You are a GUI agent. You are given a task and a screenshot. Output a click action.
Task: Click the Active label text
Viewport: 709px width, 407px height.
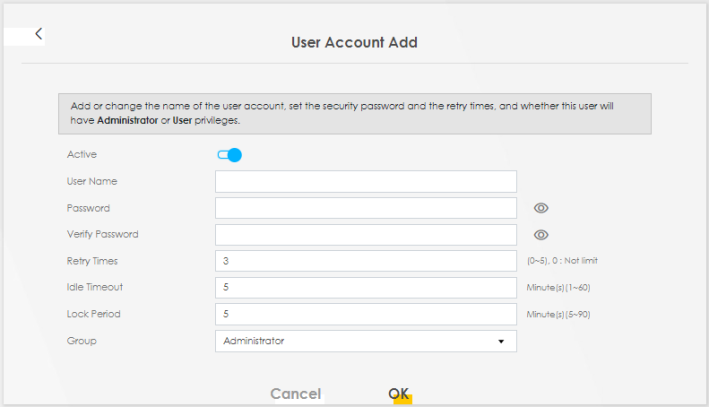(81, 155)
